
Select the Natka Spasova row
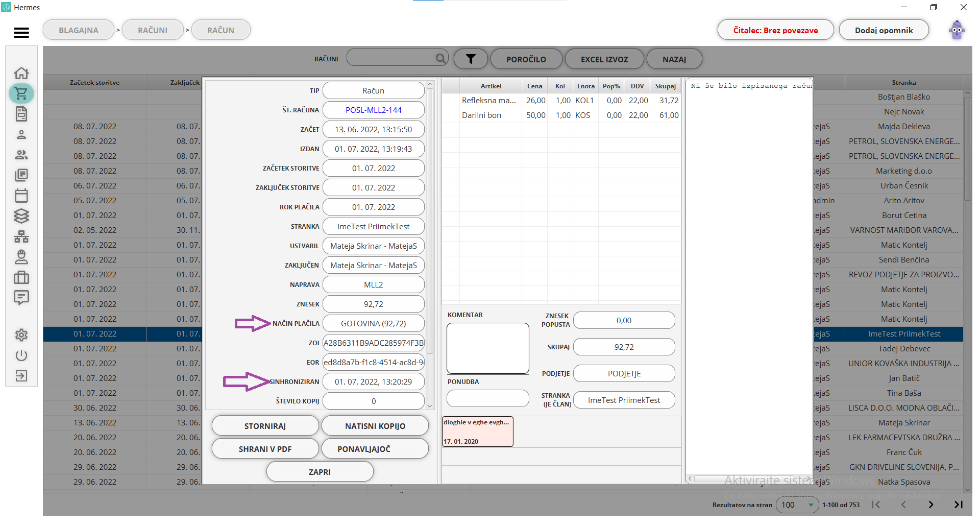(904, 482)
